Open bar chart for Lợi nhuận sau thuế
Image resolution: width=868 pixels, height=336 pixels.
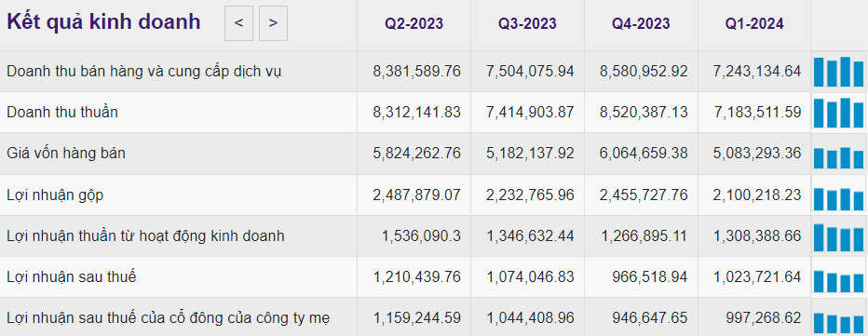[838, 276]
